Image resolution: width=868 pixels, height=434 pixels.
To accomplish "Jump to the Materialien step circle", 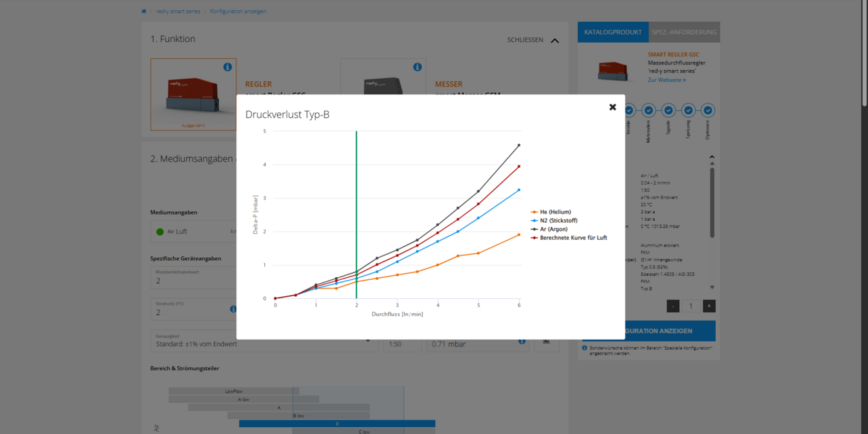I will 649,110.
